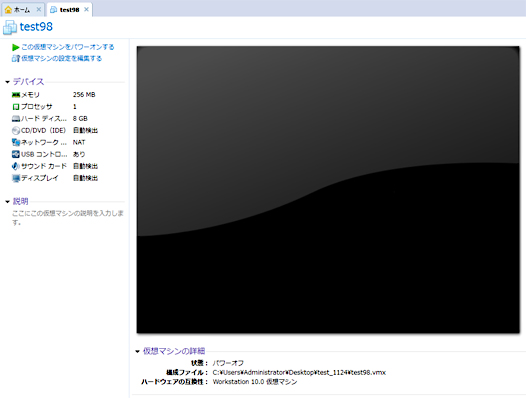Screen dimensions: 526x398
Task: Select the ハード ディスク device label
Action: click(44, 118)
